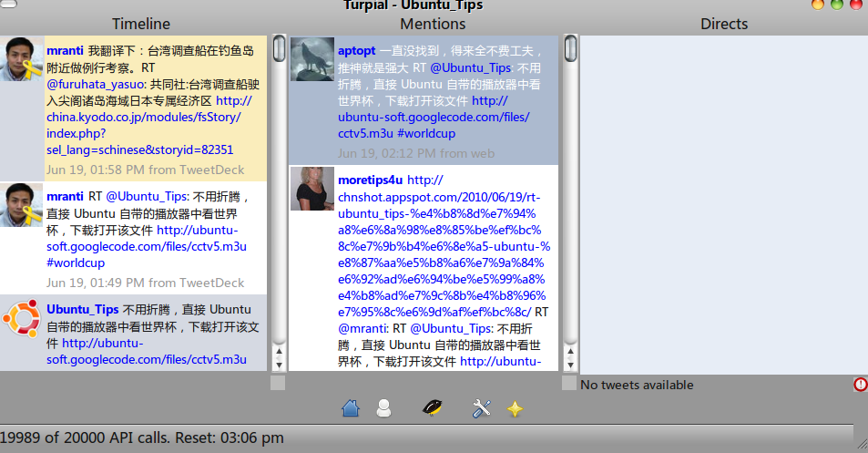Click the Directs column header
Viewport: 868px width, 453px height.
pyautogui.click(x=724, y=24)
